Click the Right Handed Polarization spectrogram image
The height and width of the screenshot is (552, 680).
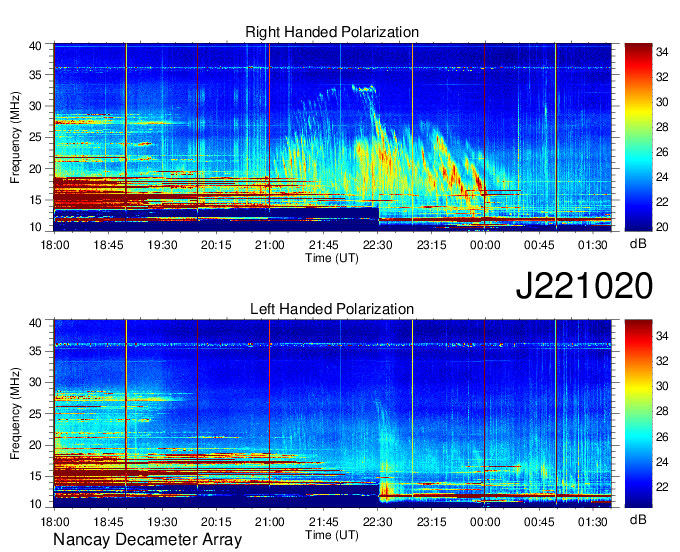[333, 137]
